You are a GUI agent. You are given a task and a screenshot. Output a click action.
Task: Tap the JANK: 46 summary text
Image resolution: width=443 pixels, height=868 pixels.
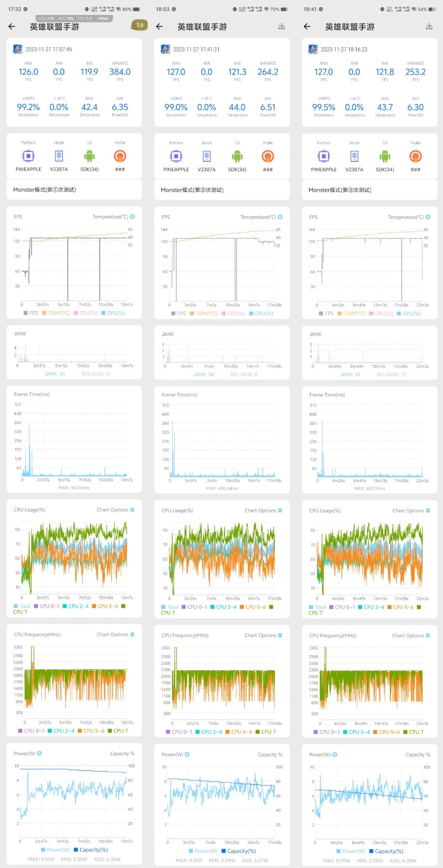coord(55,374)
